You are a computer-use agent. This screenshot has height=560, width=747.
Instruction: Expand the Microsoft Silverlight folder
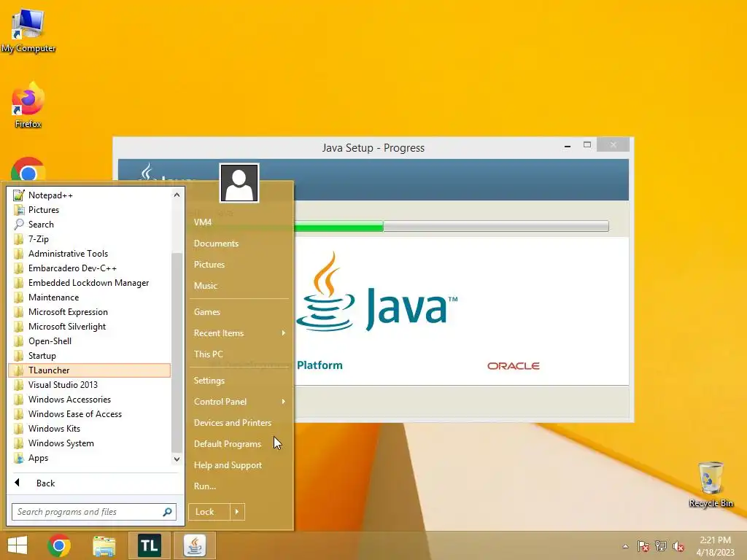click(x=89, y=327)
